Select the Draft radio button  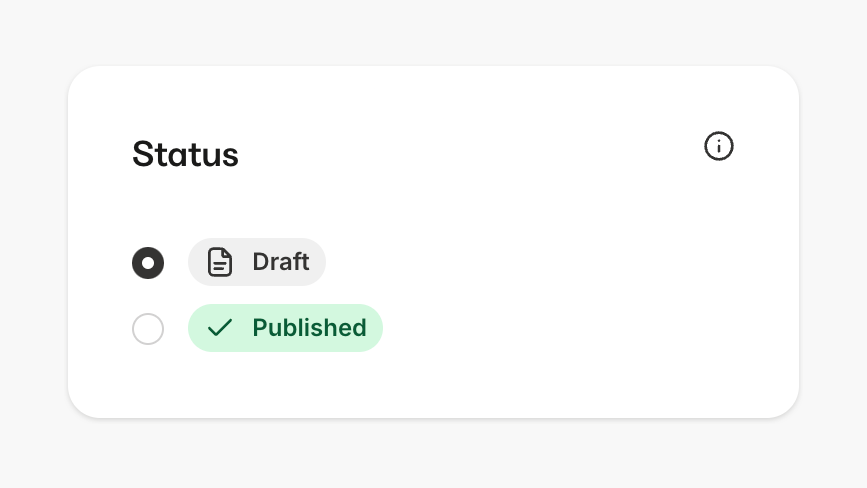(x=148, y=263)
